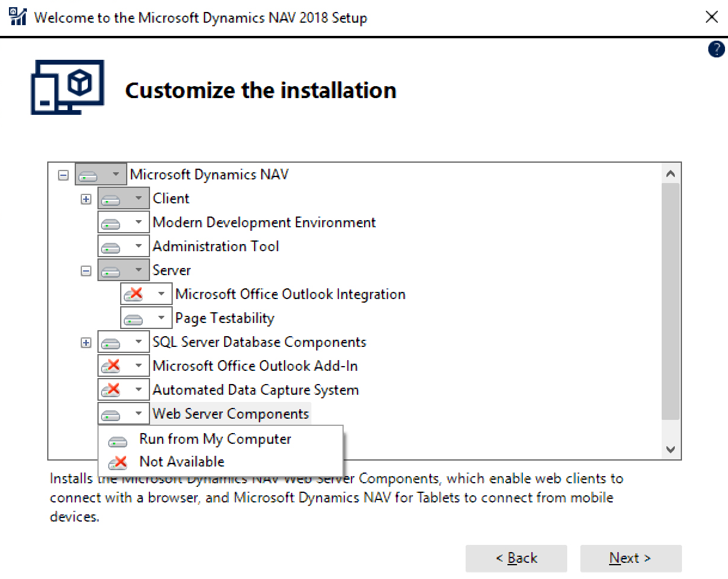The width and height of the screenshot is (728, 579).
Task: Close the setup window
Action: click(711, 17)
